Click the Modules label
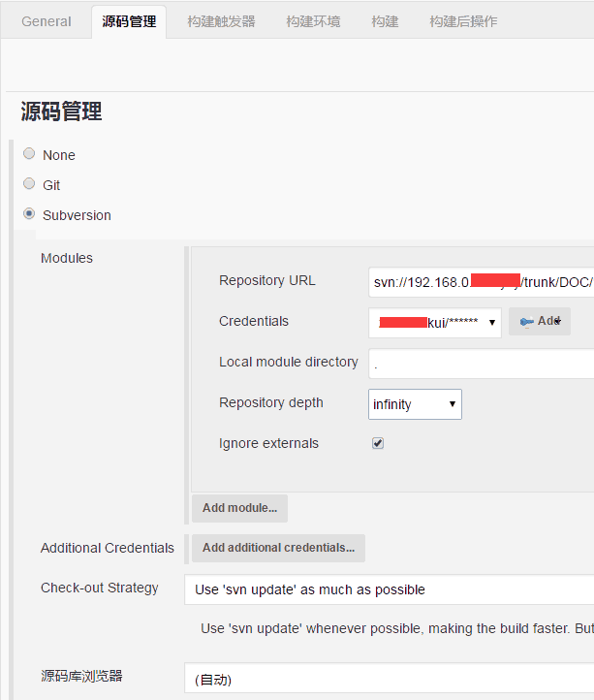 (x=67, y=258)
